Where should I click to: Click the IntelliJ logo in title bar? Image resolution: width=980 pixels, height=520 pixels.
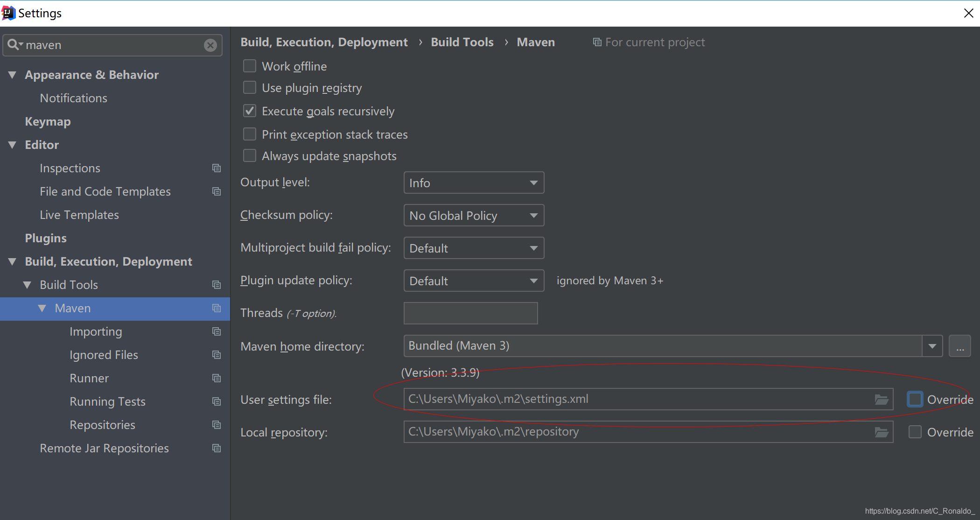[x=8, y=13]
